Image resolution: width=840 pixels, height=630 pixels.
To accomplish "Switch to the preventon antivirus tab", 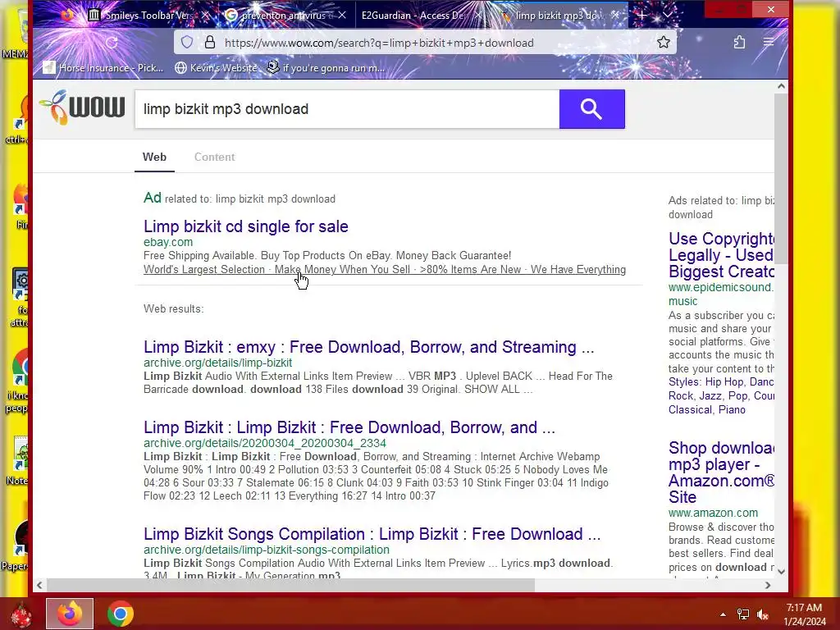I will pos(284,15).
